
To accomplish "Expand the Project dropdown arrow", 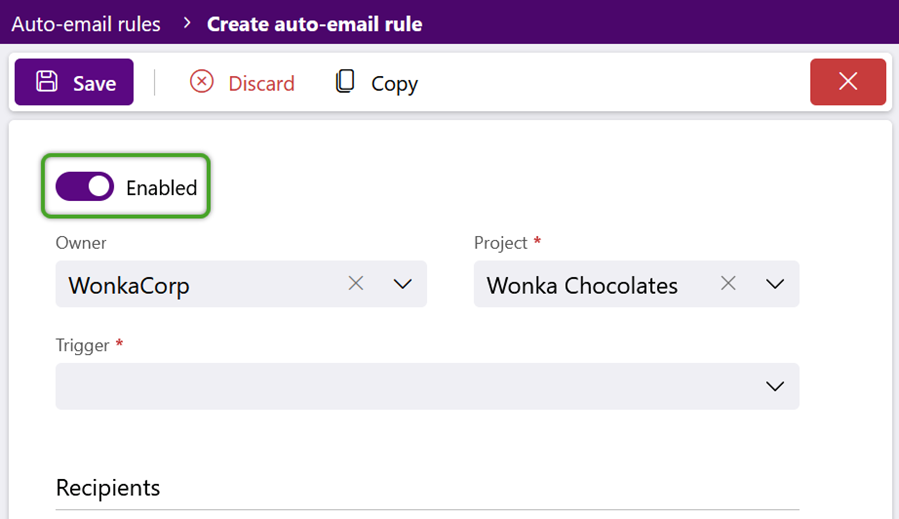I will pyautogui.click(x=775, y=284).
